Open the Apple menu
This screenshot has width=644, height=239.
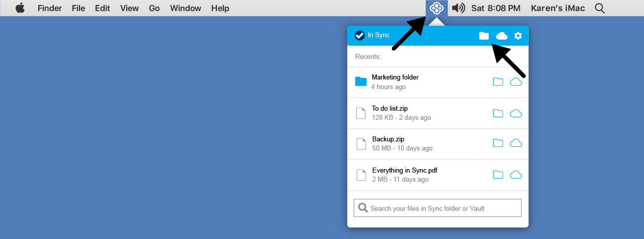pos(20,8)
